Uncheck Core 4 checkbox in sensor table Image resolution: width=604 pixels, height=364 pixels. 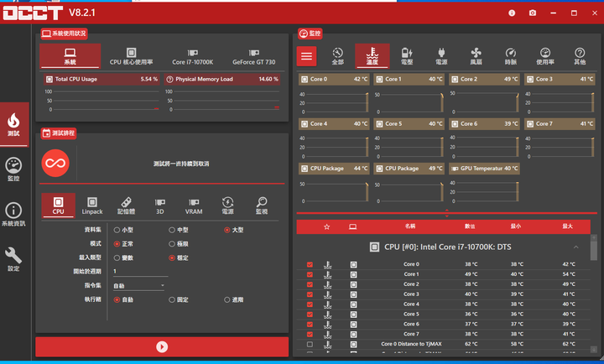tap(310, 304)
